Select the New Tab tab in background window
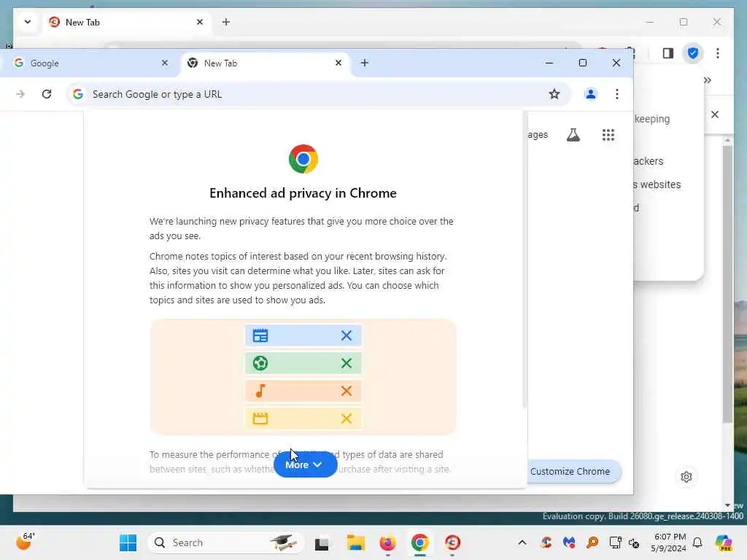 coord(128,23)
